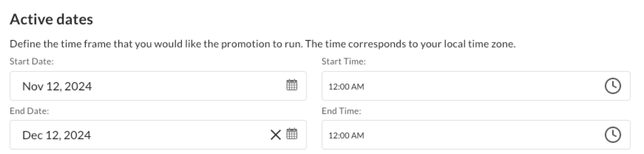Click the 'End Date:' label
This screenshot has height=154, width=644.
(x=29, y=111)
